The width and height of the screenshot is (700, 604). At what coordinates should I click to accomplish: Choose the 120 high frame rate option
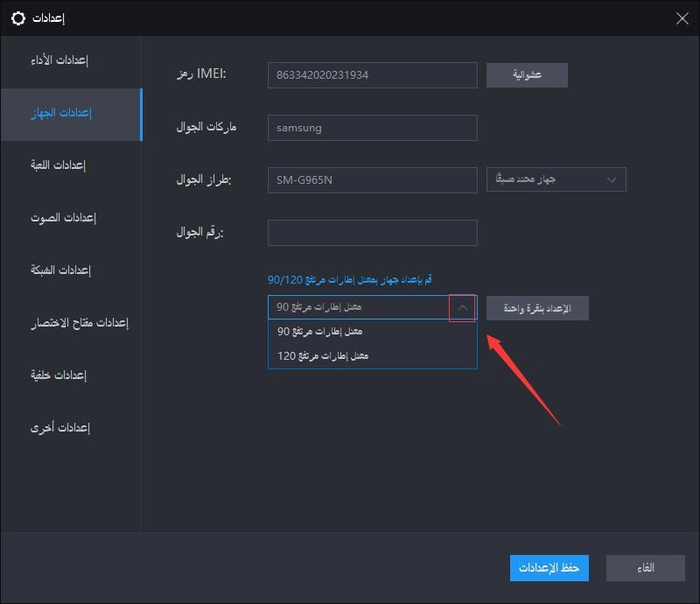click(373, 356)
